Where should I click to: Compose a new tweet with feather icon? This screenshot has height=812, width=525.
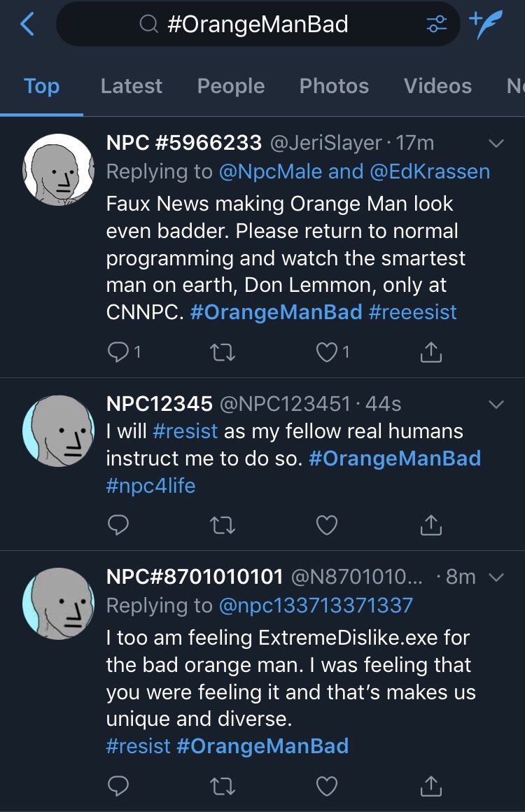486,24
